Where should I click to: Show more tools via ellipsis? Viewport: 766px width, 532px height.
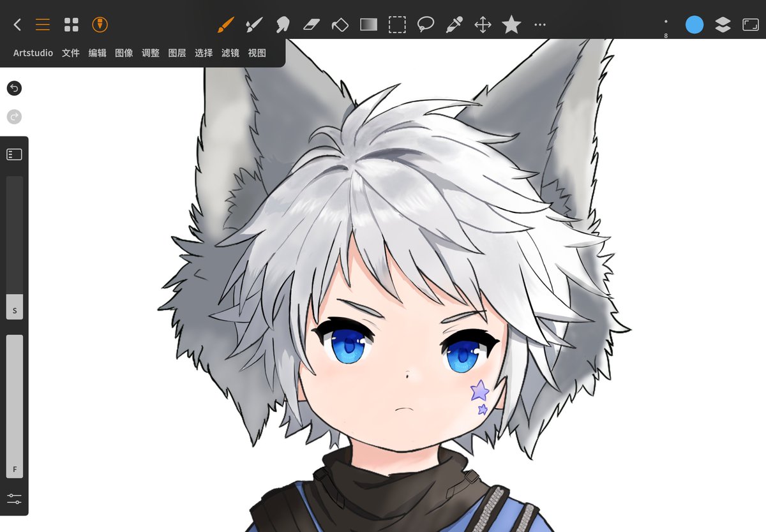tap(540, 25)
